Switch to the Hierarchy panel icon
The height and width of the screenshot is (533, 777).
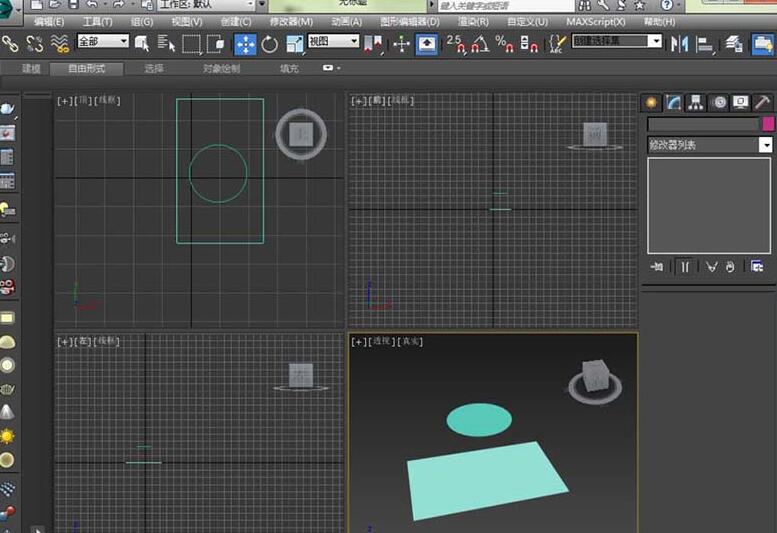(x=697, y=102)
